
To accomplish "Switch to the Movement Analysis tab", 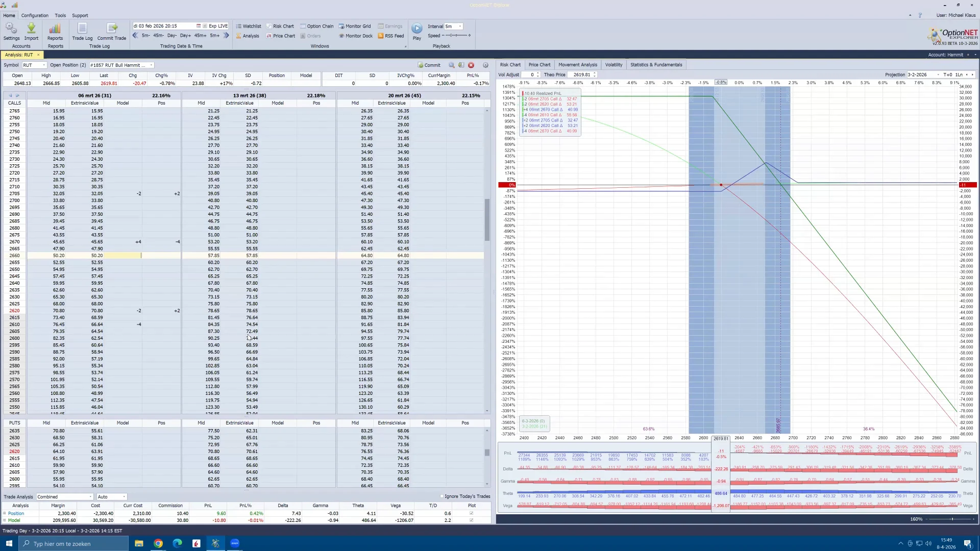I will (x=577, y=65).
